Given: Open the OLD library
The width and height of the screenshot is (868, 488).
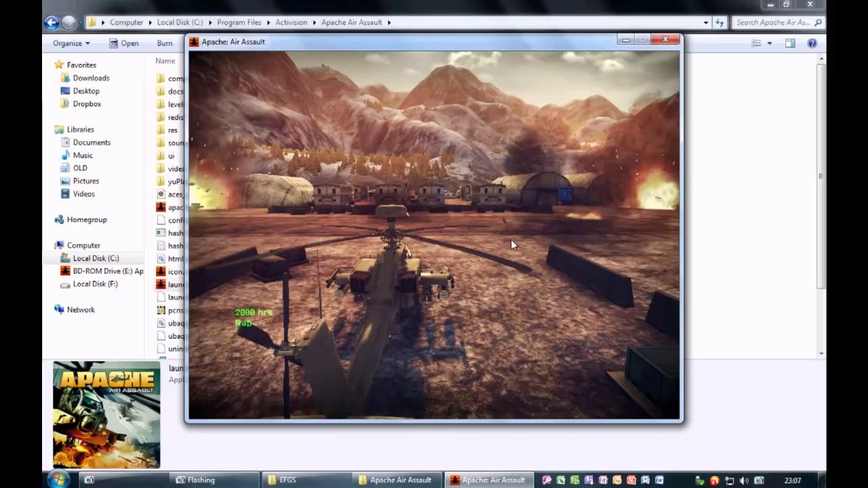Looking at the screenshot, I should pos(80,168).
